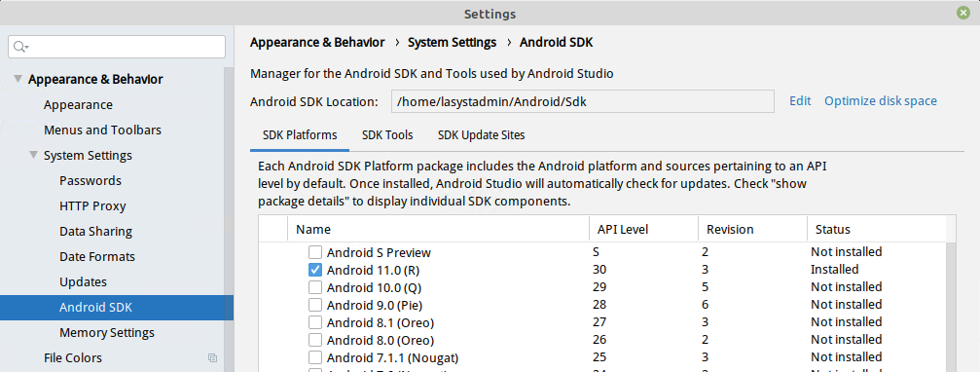Focus the settings search field

tap(117, 47)
